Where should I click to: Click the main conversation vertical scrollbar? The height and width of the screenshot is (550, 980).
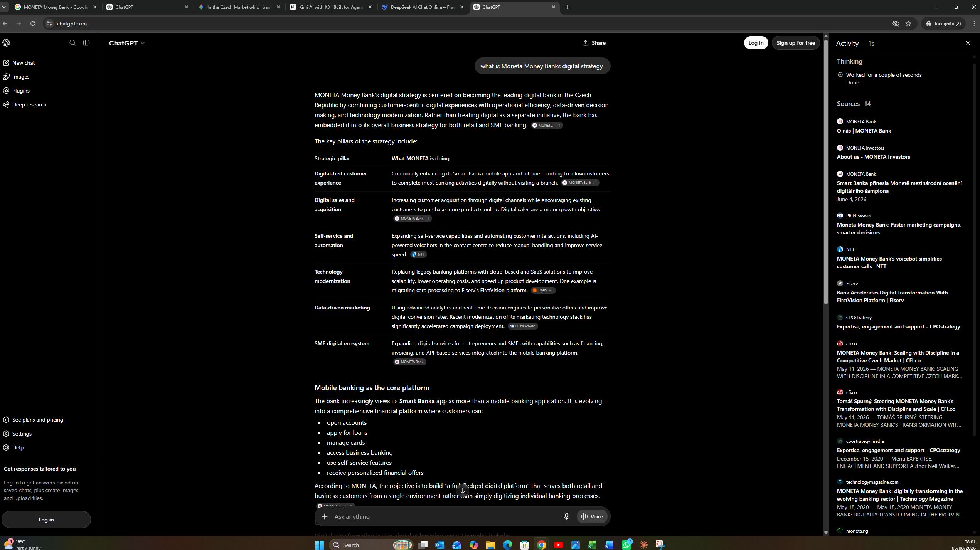coord(826,172)
